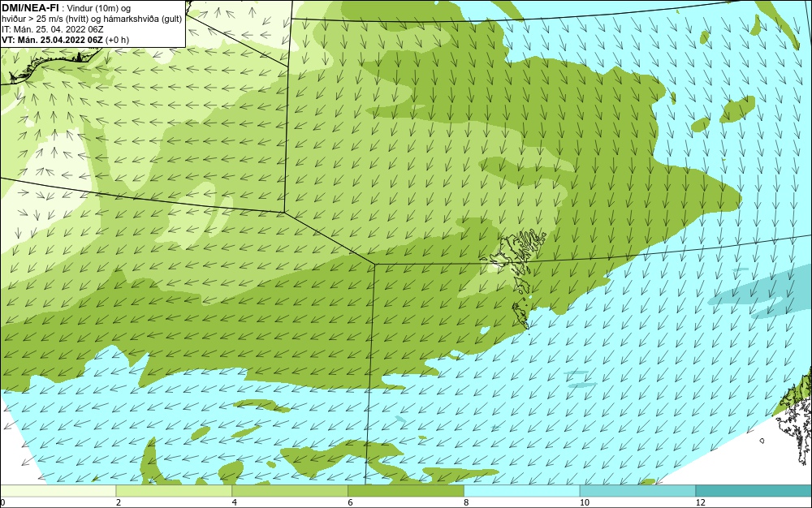The height and width of the screenshot is (508, 812).
Task: Click the 'VT: Mán. 25.04.2022 06Z' line
Action: [x=65, y=40]
